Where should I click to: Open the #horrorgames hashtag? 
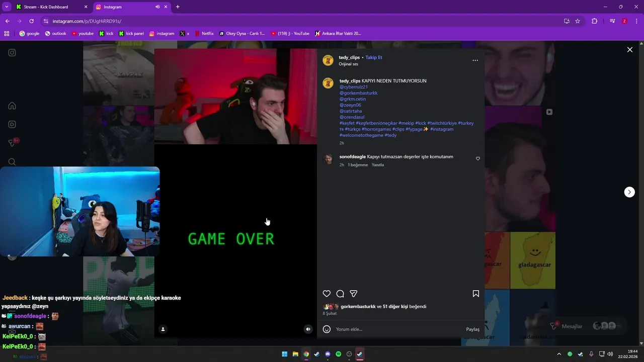click(x=376, y=129)
